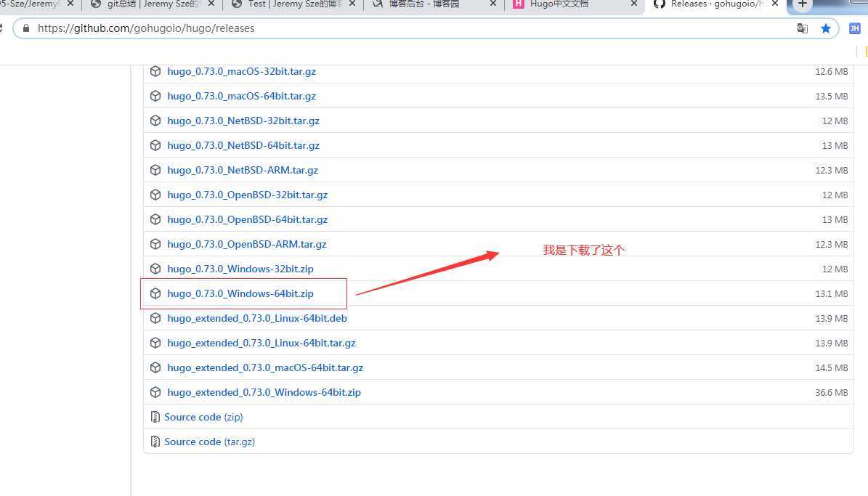Click zip file icon beside Source code (zip)
Viewport: 868px width, 496px height.
155,417
